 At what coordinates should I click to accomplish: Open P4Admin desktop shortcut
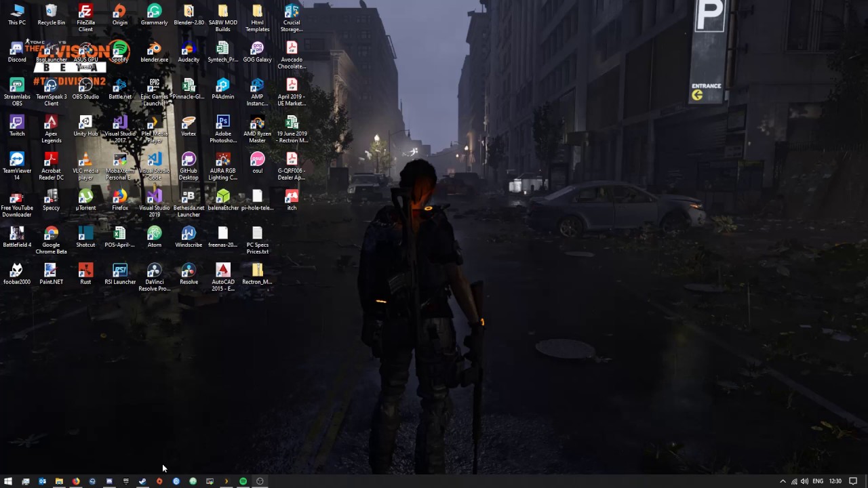223,89
